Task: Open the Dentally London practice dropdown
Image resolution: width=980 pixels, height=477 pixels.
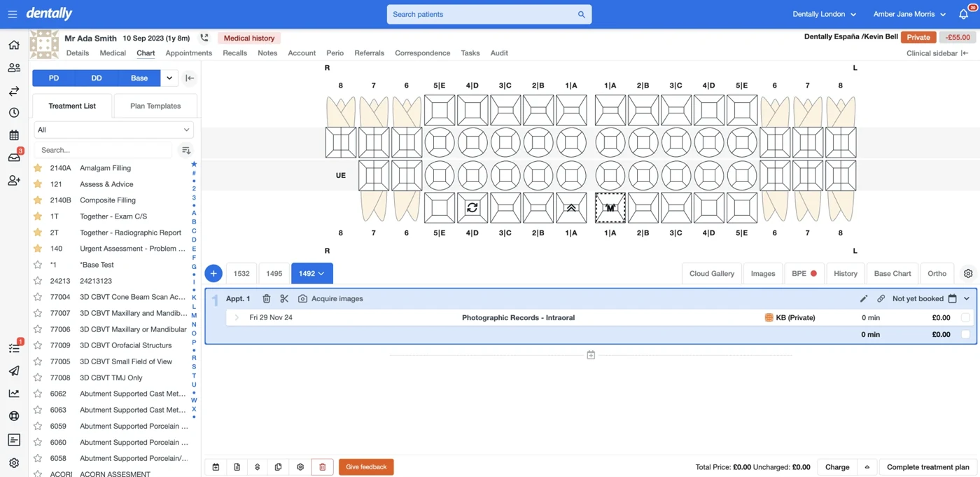Action: (824, 14)
